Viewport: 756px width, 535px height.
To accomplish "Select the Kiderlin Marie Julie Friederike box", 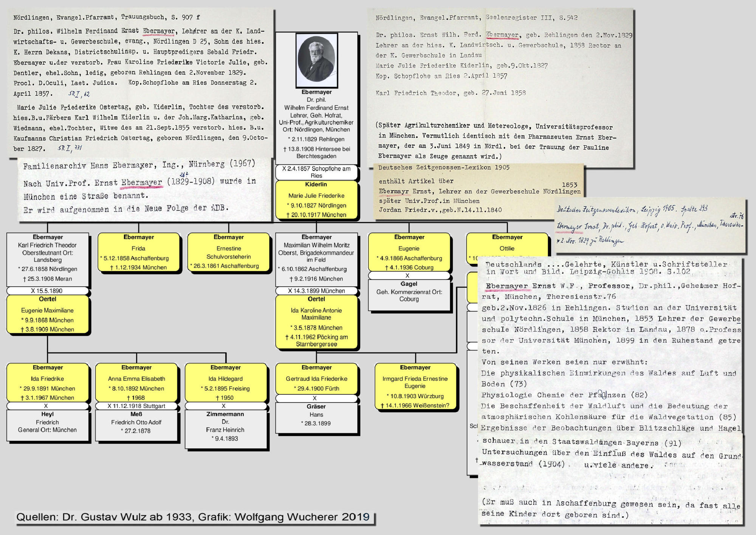I will (316, 200).
